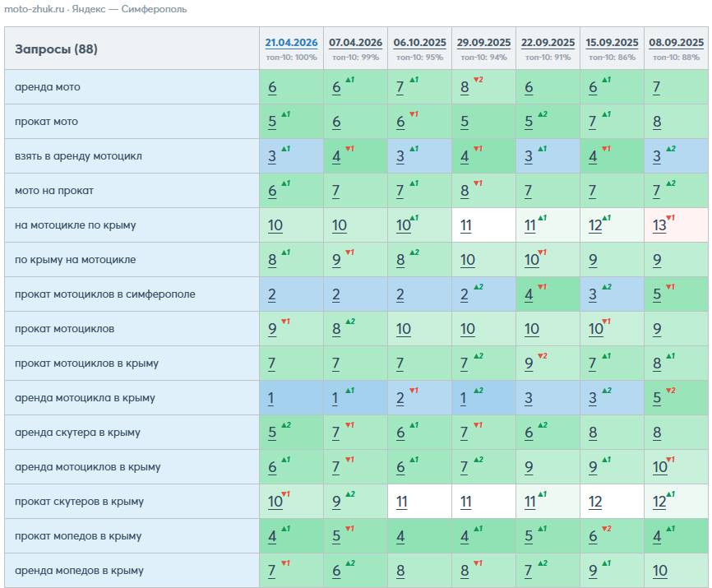Click position 10 for аренда мопедов в крыму, 08.09.2025
Image resolution: width=712 pixels, height=588 pixels.
coord(659,571)
